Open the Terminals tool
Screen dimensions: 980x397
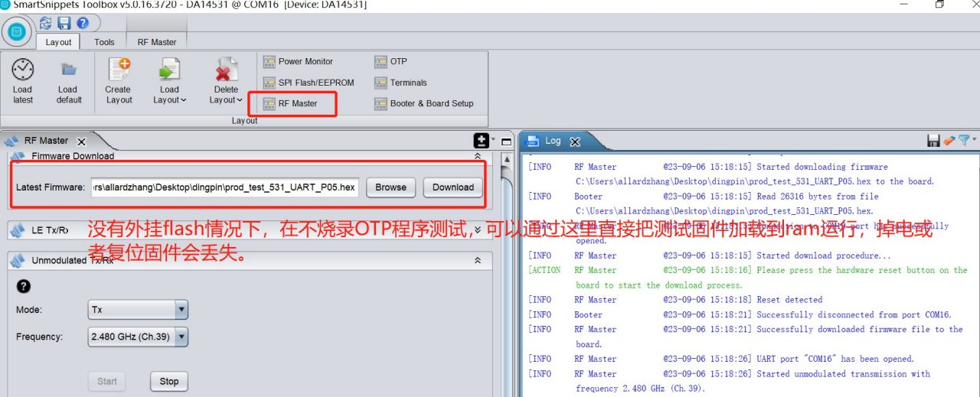400,83
